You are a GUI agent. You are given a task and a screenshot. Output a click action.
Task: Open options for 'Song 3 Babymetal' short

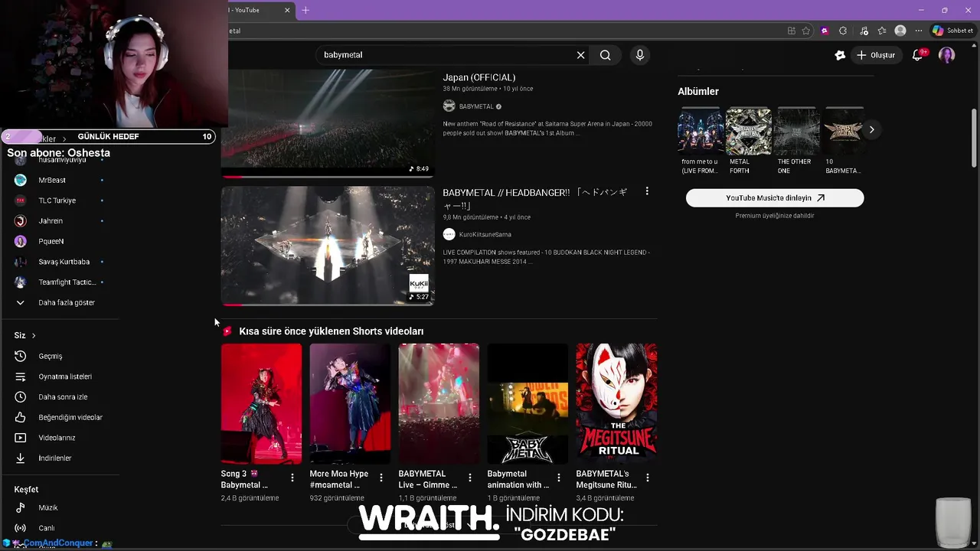(x=292, y=478)
